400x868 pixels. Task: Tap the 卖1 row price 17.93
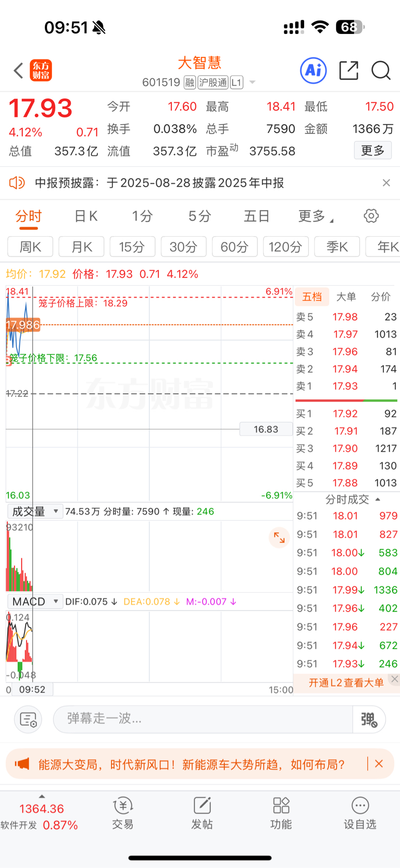pos(345,386)
